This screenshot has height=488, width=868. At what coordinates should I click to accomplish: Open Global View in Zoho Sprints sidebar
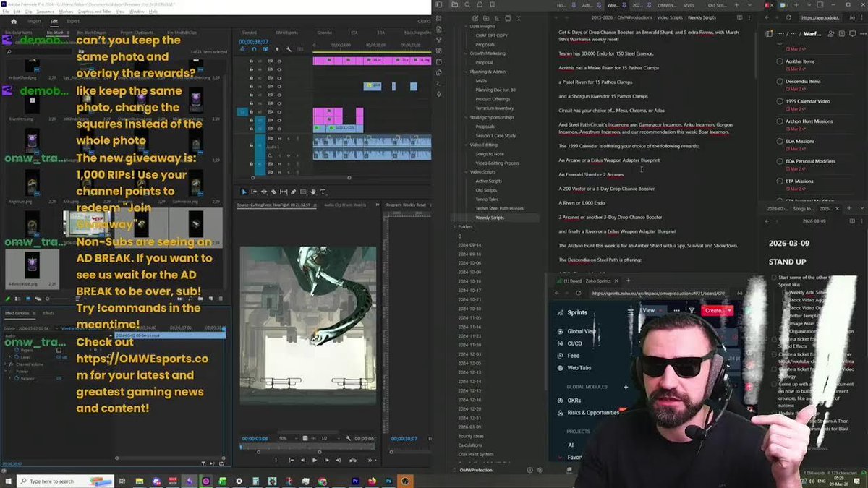click(582, 331)
